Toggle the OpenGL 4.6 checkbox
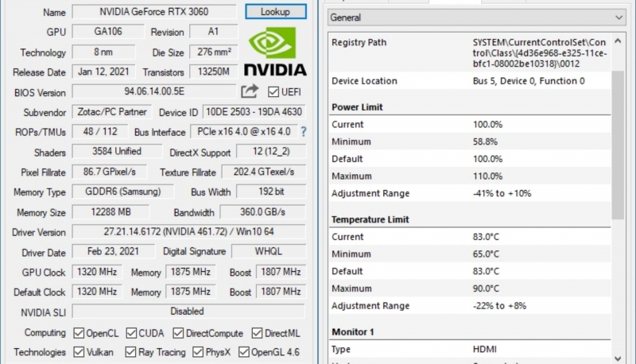 [x=244, y=352]
